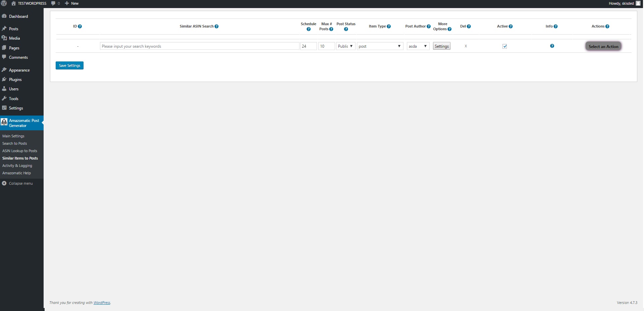Click the Collapse menu arrow icon
This screenshot has width=644, height=311.
click(4, 183)
